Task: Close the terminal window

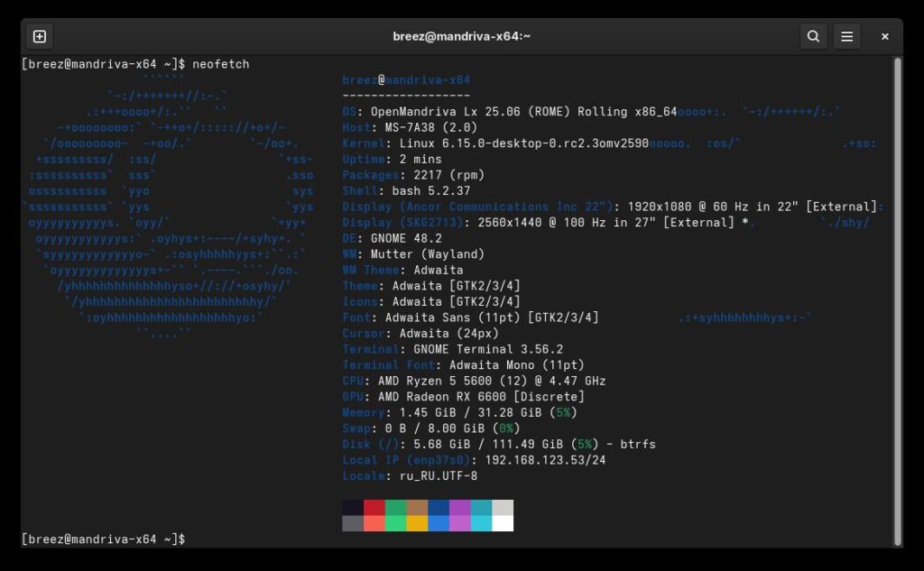Action: pos(884,37)
